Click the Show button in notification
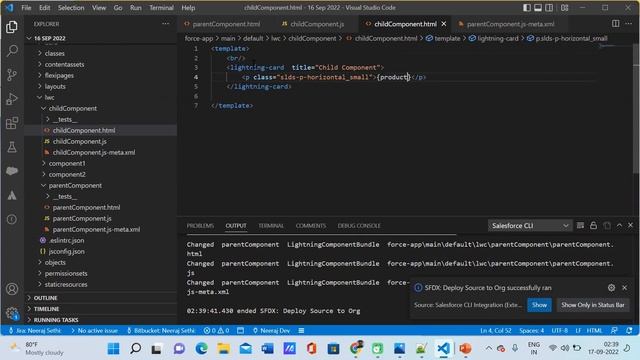 [539, 305]
